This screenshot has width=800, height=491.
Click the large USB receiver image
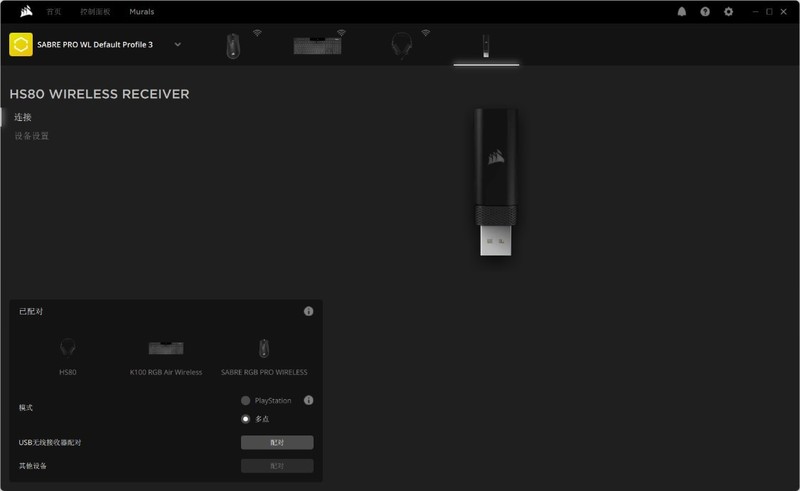pos(495,182)
